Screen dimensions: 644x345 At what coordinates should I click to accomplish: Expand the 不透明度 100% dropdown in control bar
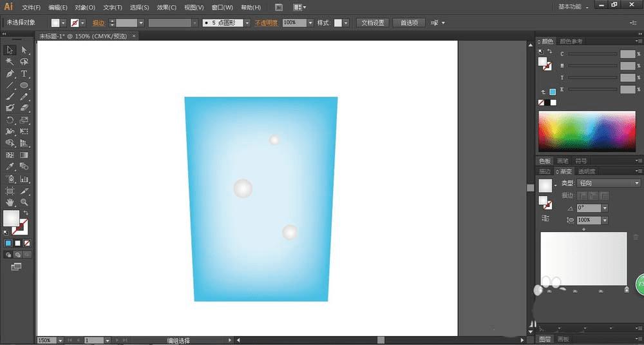(x=310, y=23)
